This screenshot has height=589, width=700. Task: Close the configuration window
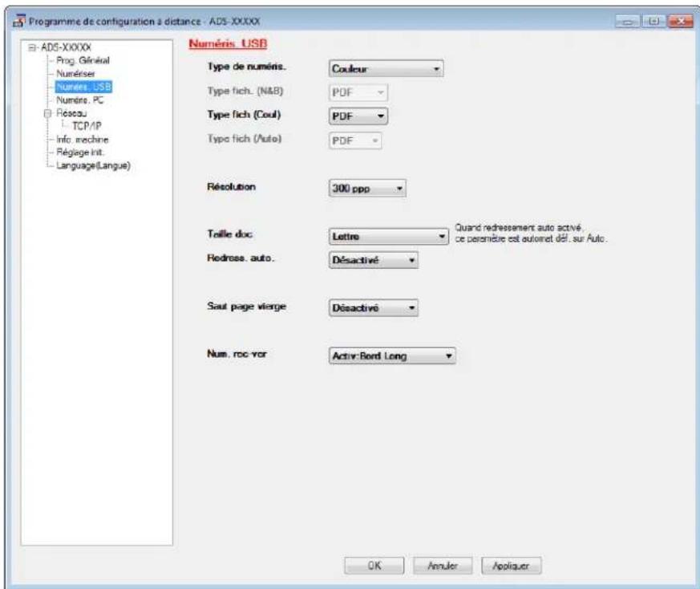pos(680,21)
